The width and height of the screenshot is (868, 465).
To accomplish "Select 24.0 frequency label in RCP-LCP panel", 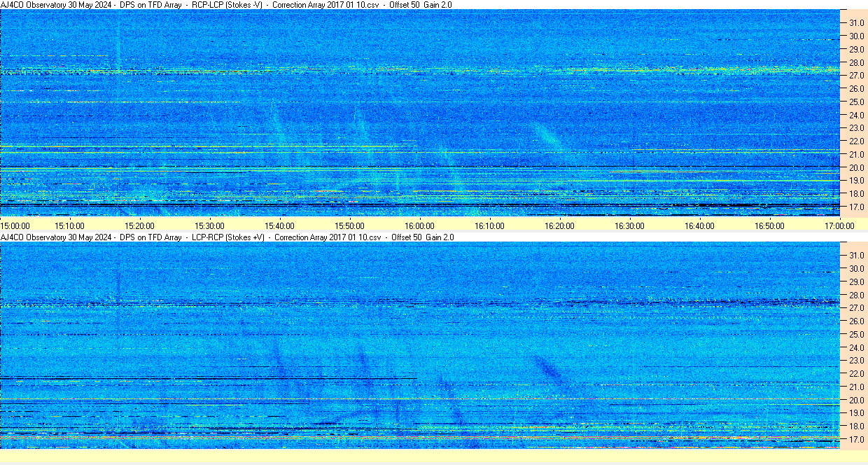I will 857,115.
